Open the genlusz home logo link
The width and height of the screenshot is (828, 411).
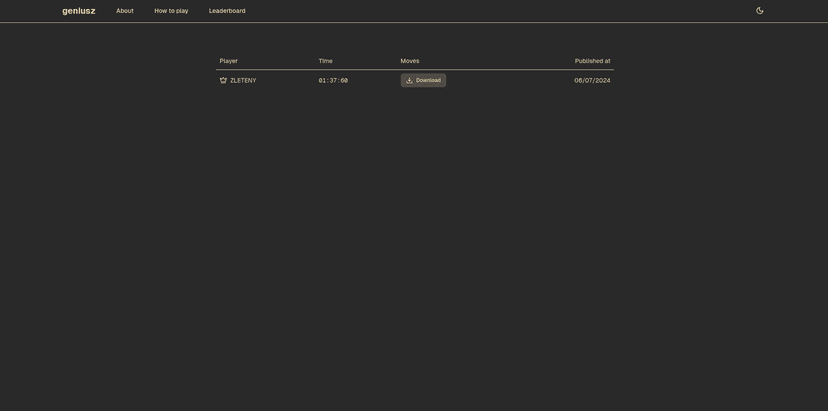pos(79,11)
